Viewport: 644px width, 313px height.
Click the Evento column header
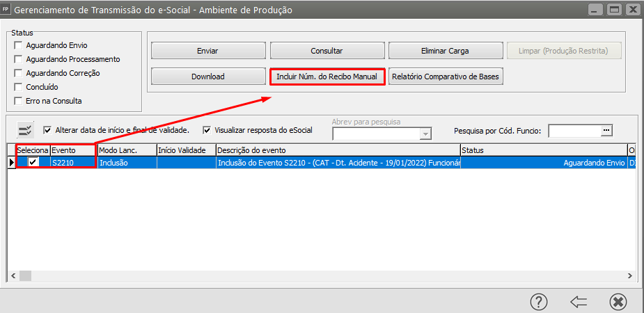(74, 150)
